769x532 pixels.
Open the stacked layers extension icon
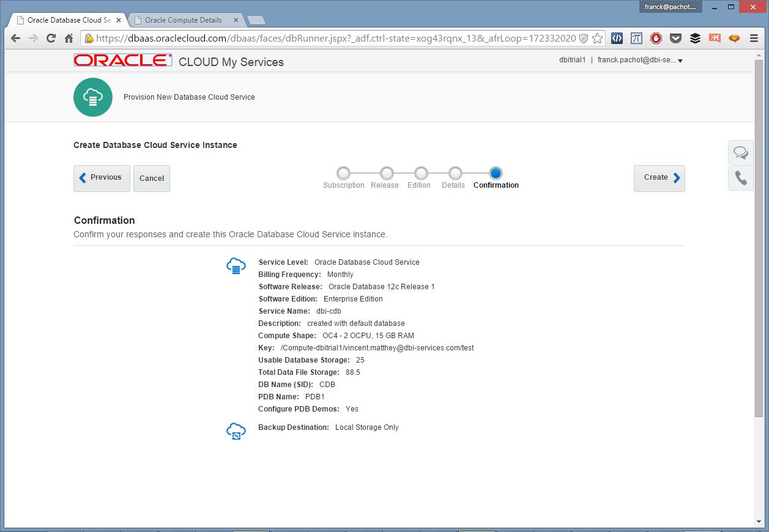point(695,38)
